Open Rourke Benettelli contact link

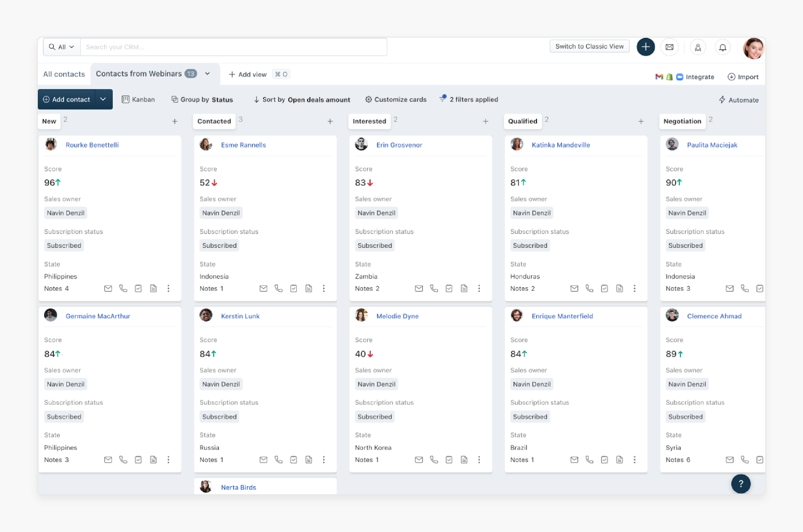(x=92, y=145)
